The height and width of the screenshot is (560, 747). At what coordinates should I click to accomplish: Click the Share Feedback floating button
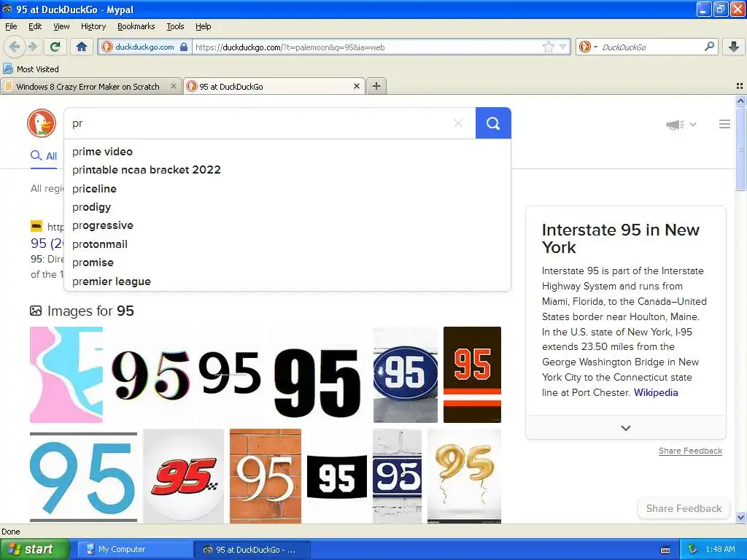[x=684, y=508]
